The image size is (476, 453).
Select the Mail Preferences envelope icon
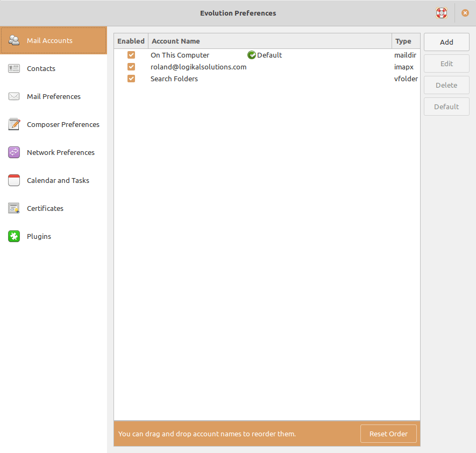14,96
